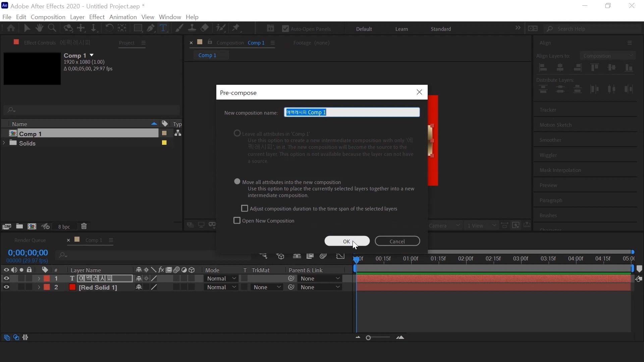Select the Hand tool
Image resolution: width=644 pixels, height=362 pixels.
(x=39, y=28)
